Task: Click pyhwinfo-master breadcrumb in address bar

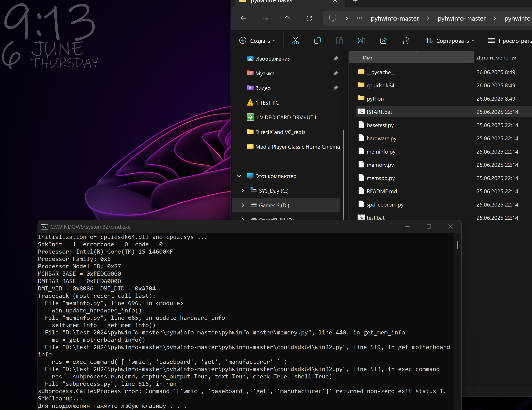Action: [x=395, y=19]
